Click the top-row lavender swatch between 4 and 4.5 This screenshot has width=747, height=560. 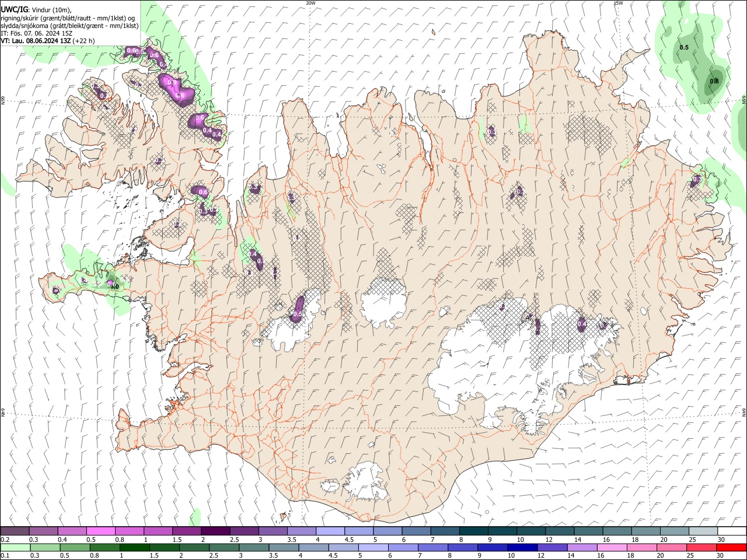(330, 531)
